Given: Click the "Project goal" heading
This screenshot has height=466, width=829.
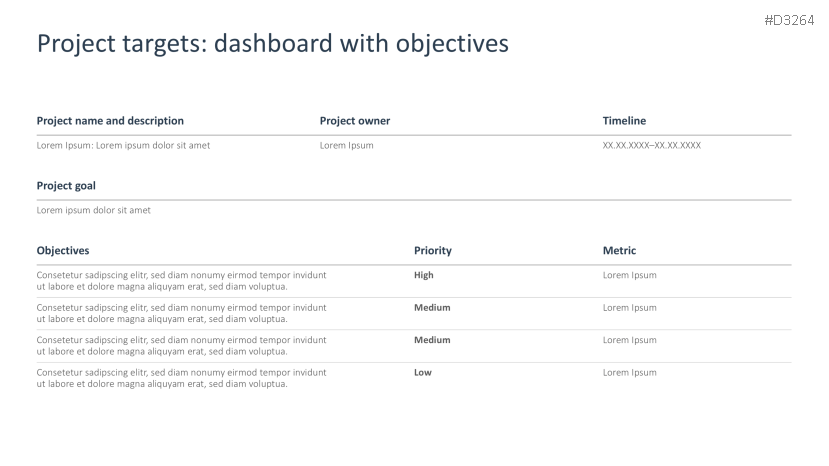Looking at the screenshot, I should click(x=66, y=185).
